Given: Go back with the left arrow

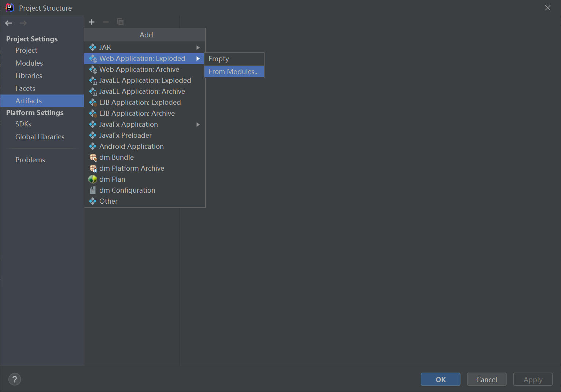Looking at the screenshot, I should point(9,23).
